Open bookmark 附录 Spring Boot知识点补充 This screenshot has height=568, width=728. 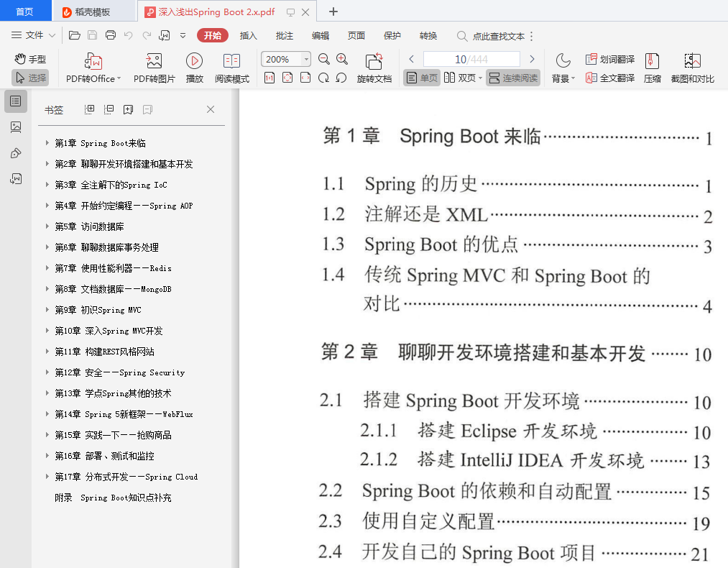[x=113, y=498]
